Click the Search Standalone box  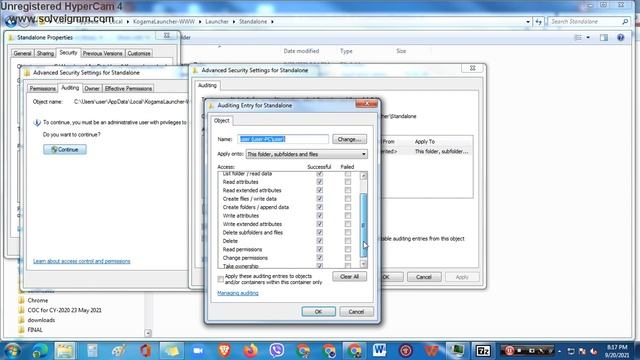(x=584, y=22)
